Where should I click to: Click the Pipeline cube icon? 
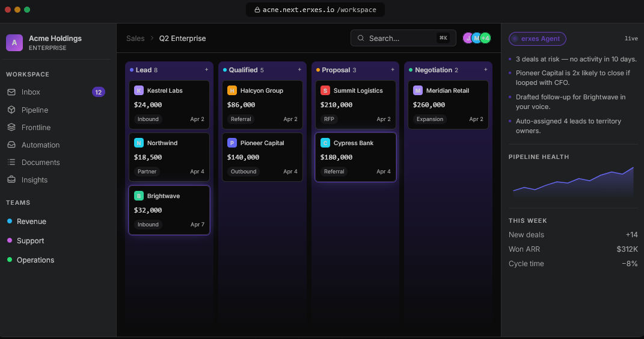(x=11, y=110)
